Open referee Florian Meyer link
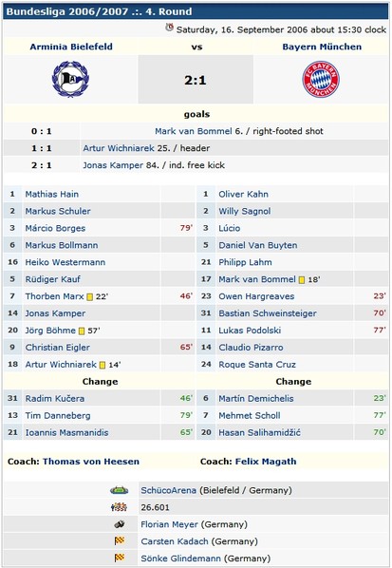This screenshot has height=568, width=392. tap(169, 524)
